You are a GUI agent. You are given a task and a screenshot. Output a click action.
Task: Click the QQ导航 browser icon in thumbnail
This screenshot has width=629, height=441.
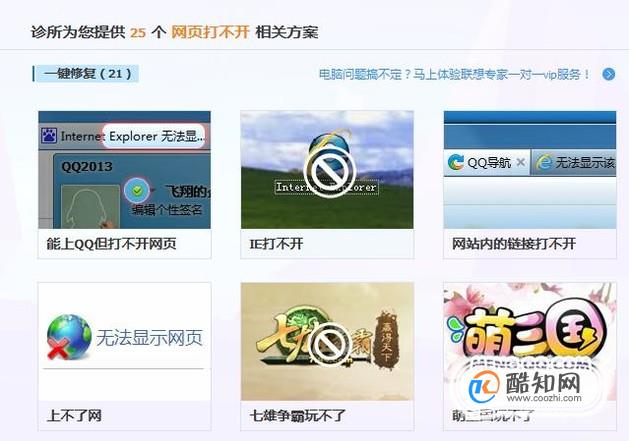(455, 162)
